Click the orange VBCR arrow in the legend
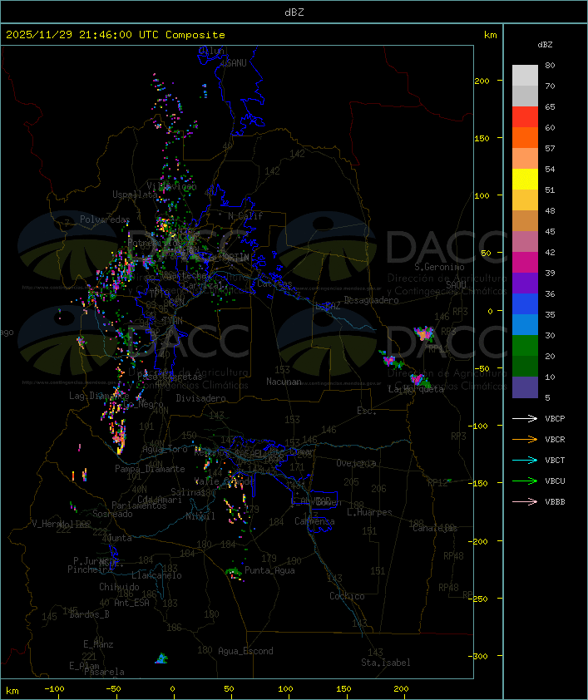Image resolution: width=588 pixels, height=700 pixels. click(525, 439)
